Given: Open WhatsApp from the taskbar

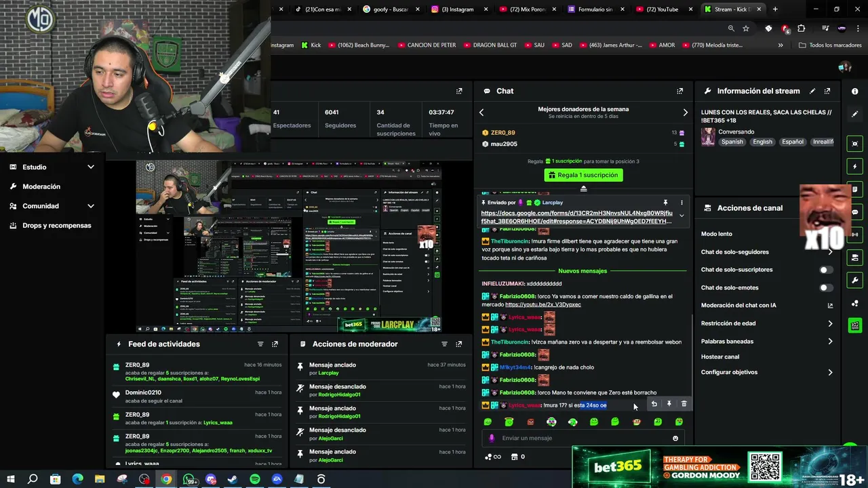Looking at the screenshot, I should pos(189,479).
